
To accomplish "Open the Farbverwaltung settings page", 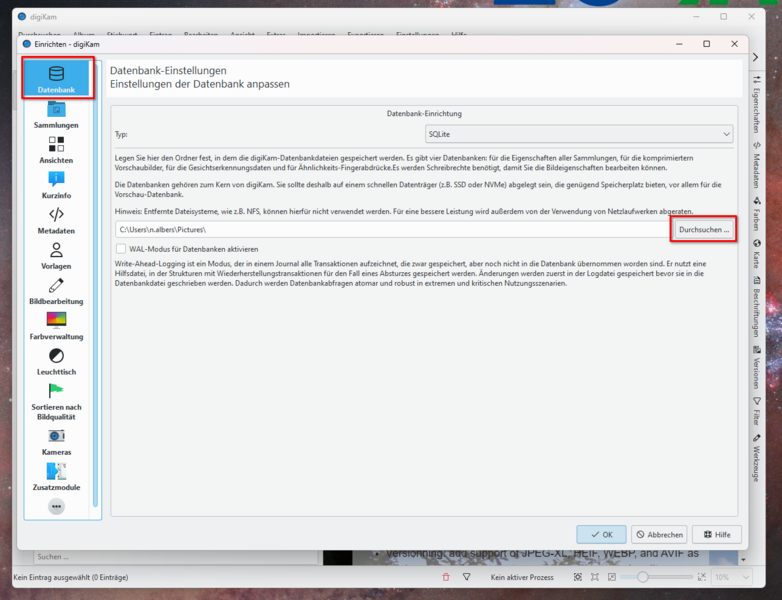I will pyautogui.click(x=56, y=326).
